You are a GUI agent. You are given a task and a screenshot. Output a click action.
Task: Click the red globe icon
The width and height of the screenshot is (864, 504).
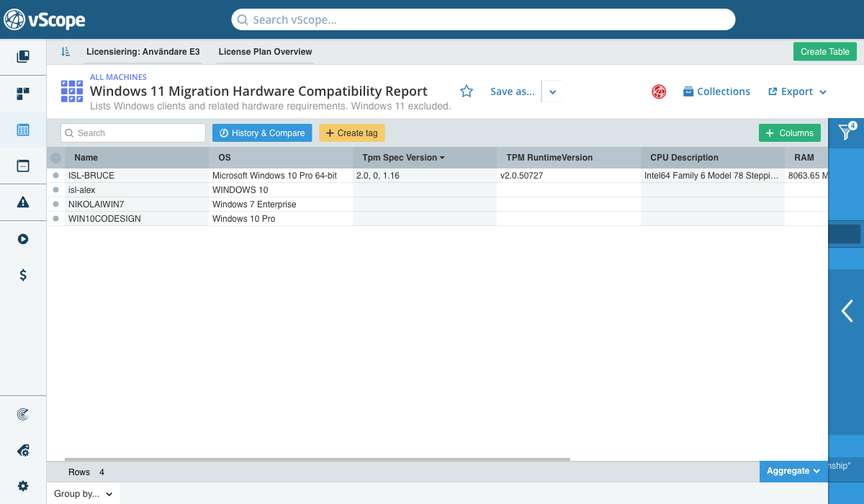pyautogui.click(x=659, y=91)
